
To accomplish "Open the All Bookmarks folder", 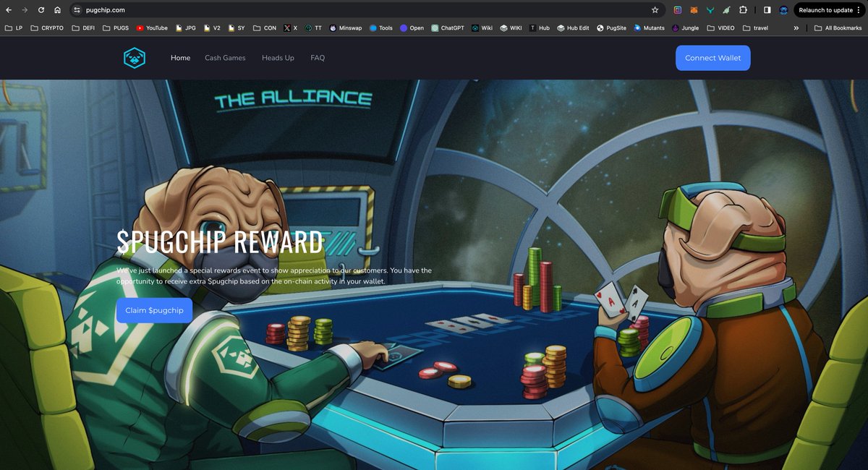I will tap(838, 28).
